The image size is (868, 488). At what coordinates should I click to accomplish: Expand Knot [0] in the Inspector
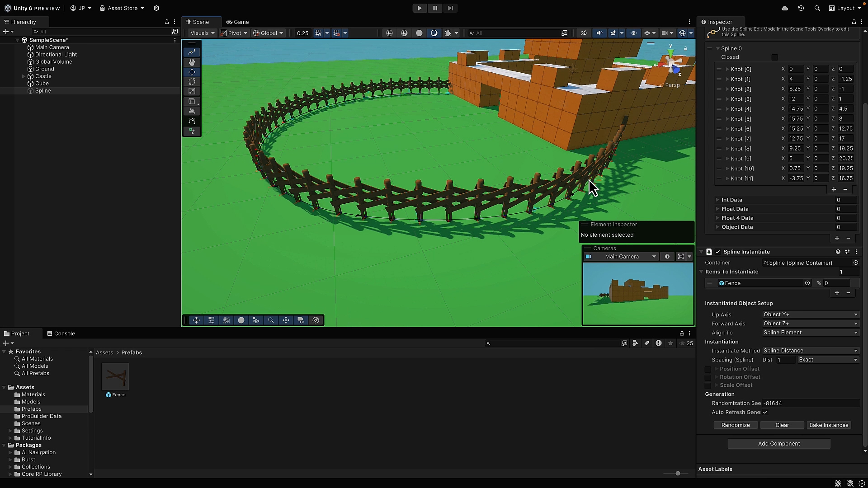tap(728, 69)
